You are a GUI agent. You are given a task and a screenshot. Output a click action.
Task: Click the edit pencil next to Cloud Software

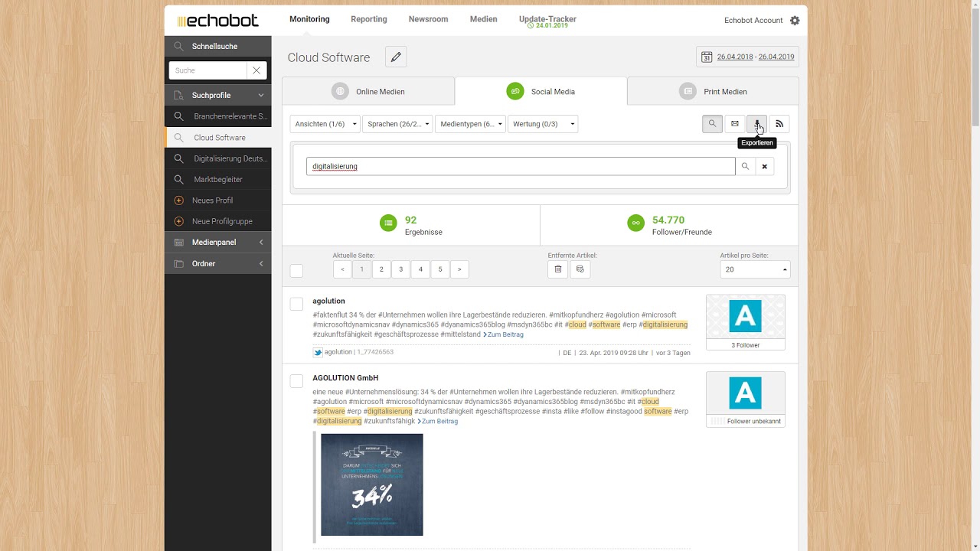point(396,57)
